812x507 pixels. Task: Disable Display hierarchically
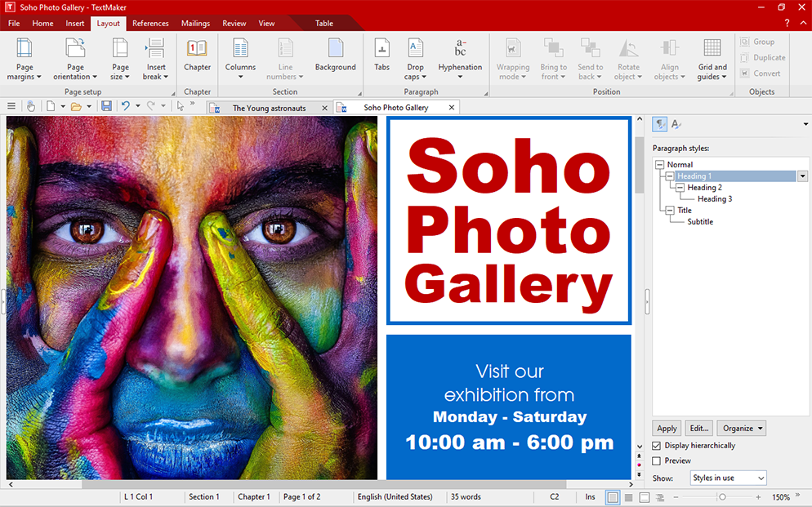tap(656, 446)
